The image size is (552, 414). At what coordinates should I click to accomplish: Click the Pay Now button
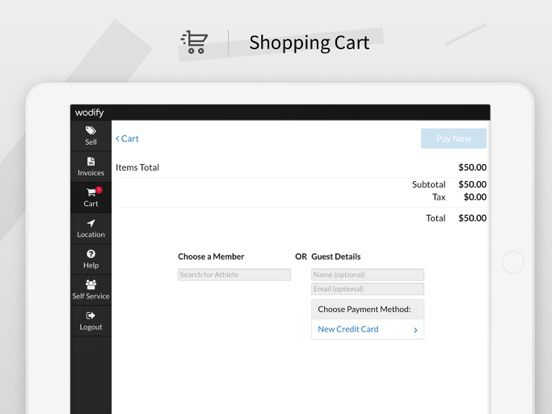pos(454,139)
